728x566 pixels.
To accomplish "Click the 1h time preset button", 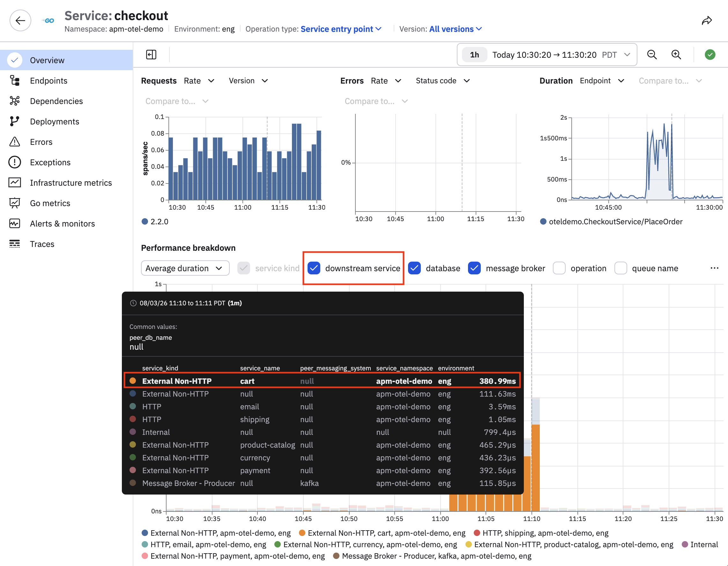I will click(x=474, y=55).
